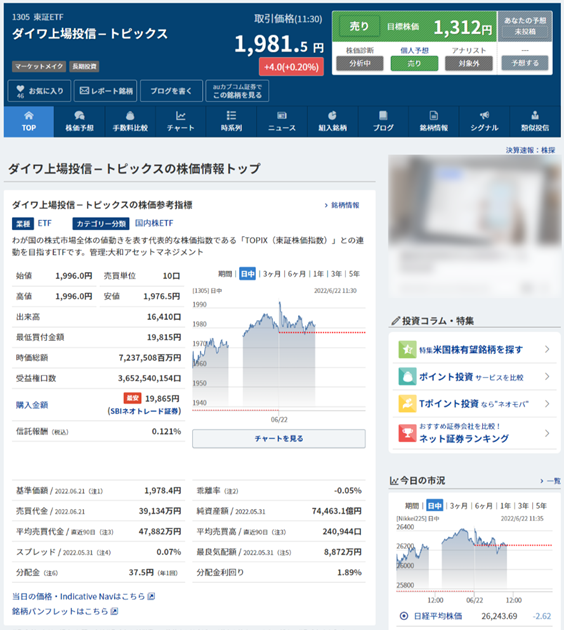Select 3ヶ月 period on the stock chart

pyautogui.click(x=272, y=274)
